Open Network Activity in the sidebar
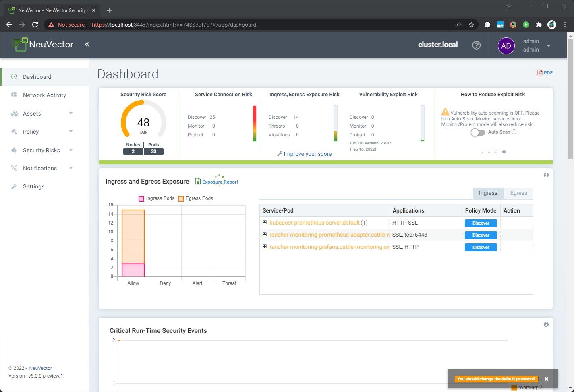The width and height of the screenshot is (574, 392). 44,95
